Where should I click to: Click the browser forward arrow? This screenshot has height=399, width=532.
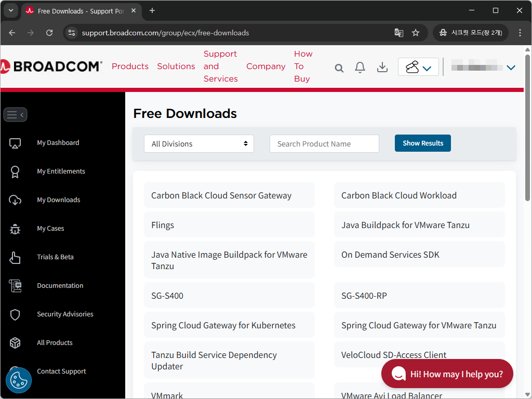[31, 33]
